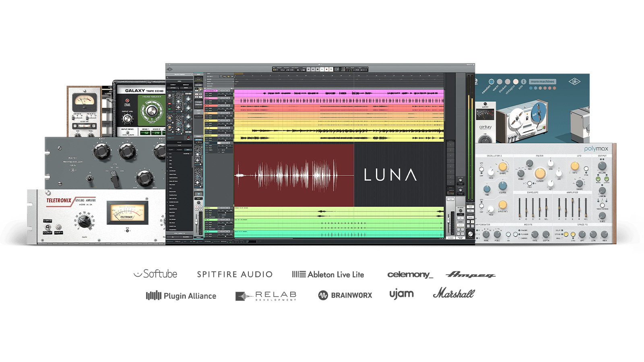Click the UA logo in LUNA's top-left corner
Image resolution: width=644 pixels, height=362 pixels.
pos(169,69)
